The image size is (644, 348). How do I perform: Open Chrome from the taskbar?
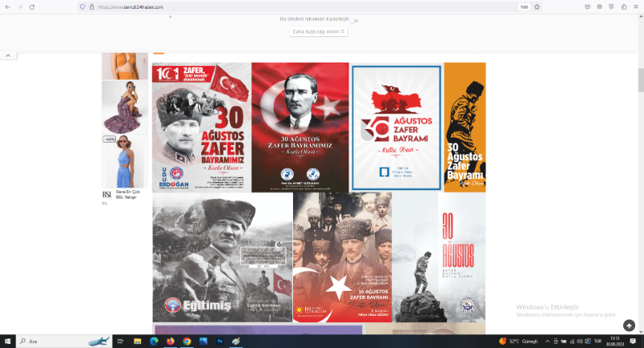[187, 342]
